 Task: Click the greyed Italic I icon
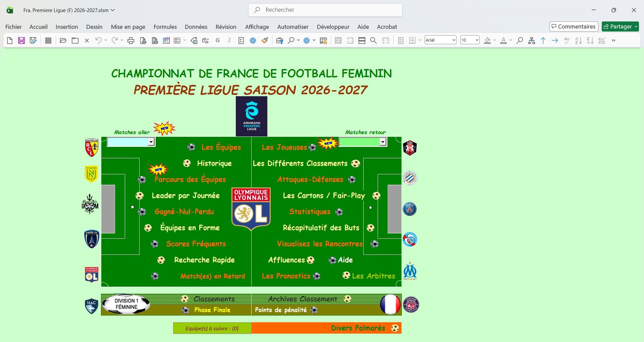coord(229,41)
